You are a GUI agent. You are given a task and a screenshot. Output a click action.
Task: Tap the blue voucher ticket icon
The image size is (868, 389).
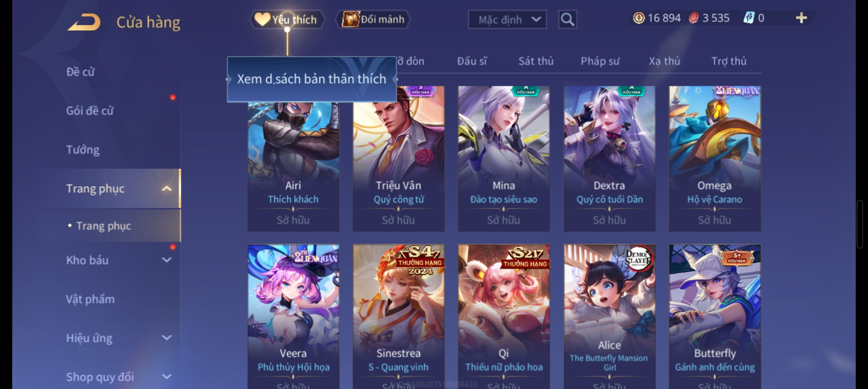749,18
